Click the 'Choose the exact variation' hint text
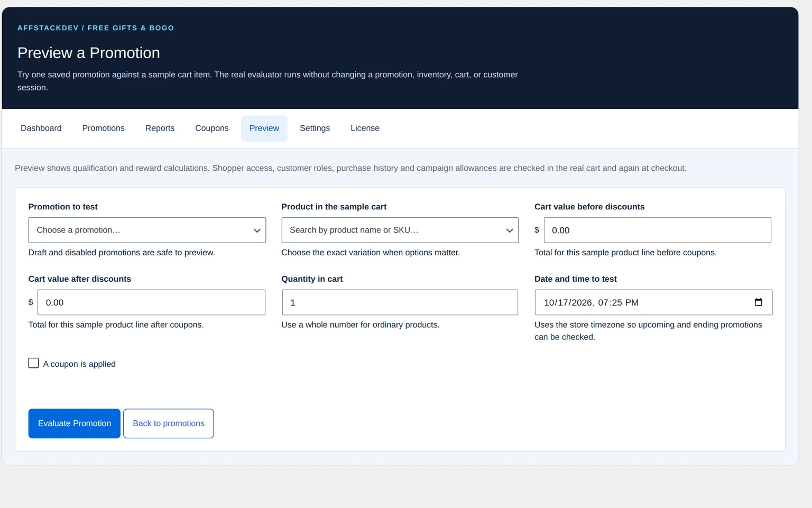812x508 pixels. coord(371,253)
